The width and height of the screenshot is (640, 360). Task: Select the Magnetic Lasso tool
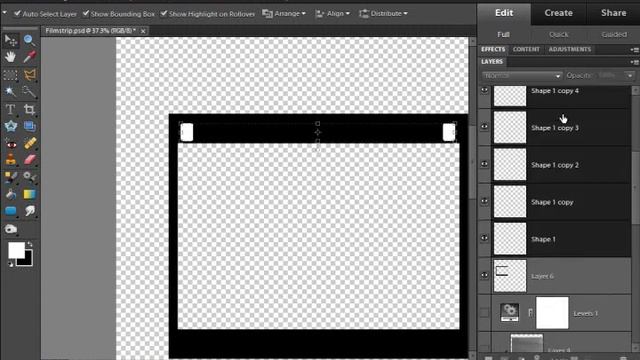tap(29, 75)
